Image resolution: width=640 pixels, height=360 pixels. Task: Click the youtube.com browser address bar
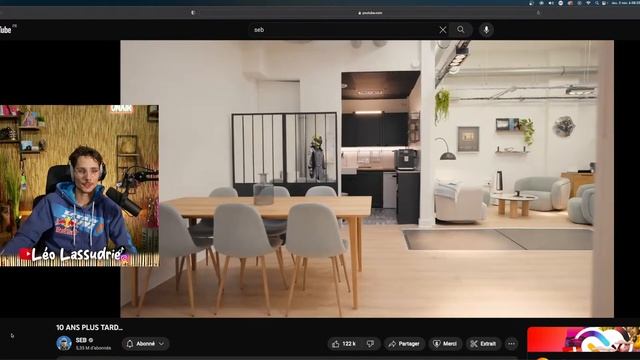(x=369, y=13)
